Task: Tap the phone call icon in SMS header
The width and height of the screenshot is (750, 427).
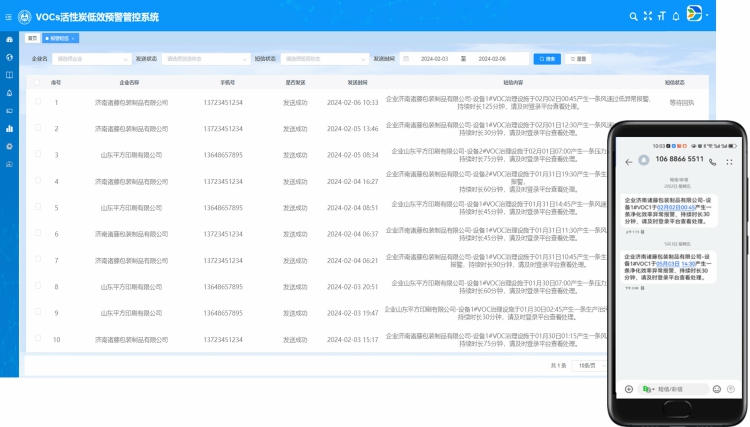Action: pyautogui.click(x=712, y=160)
